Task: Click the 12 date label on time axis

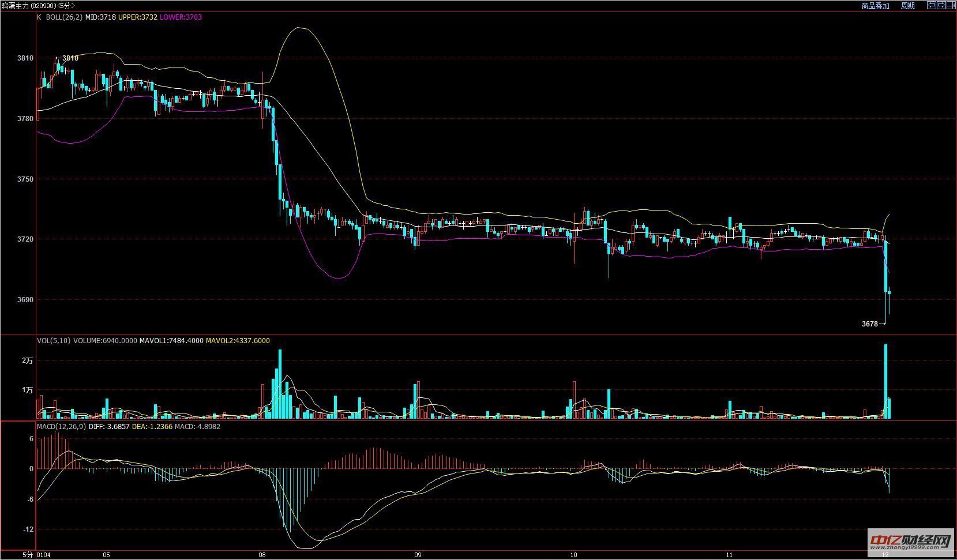Action: tap(885, 555)
